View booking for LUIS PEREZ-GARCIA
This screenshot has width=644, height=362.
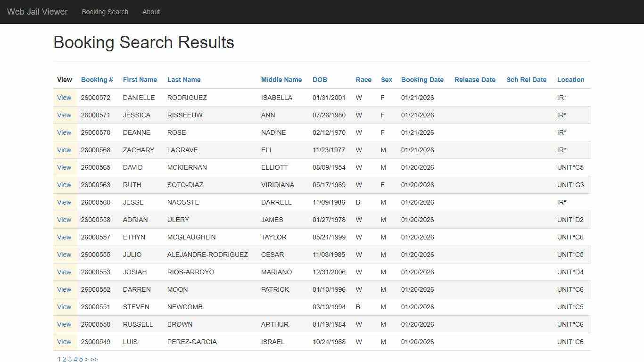(64, 342)
